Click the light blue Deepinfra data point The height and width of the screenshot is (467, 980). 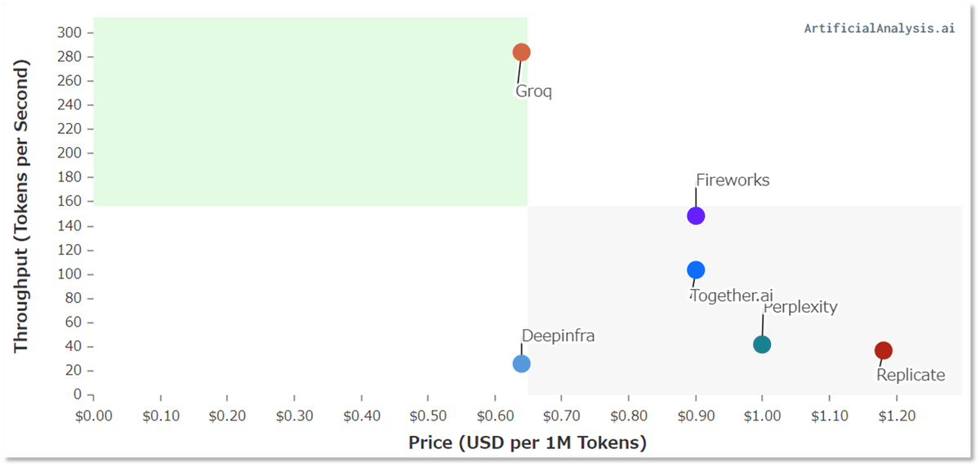click(521, 364)
